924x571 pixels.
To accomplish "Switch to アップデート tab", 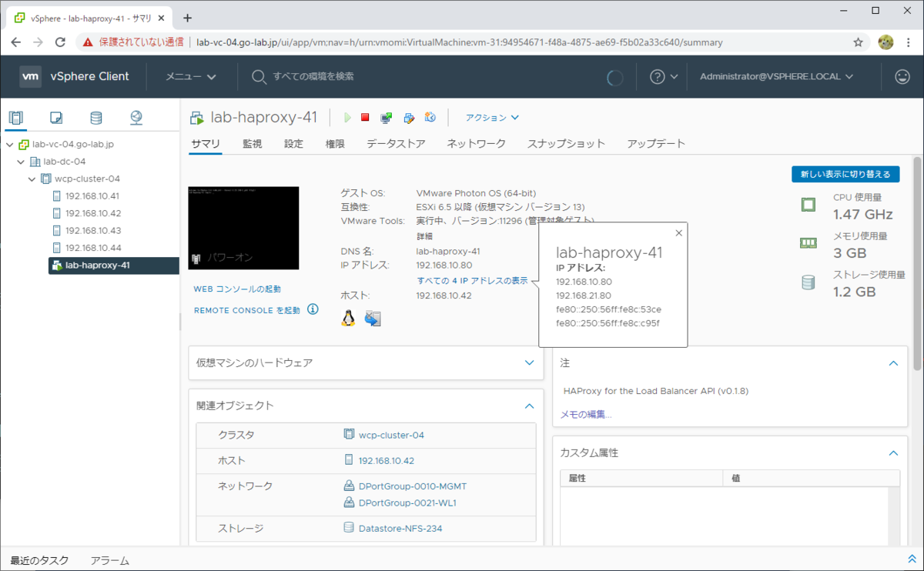I will point(656,144).
